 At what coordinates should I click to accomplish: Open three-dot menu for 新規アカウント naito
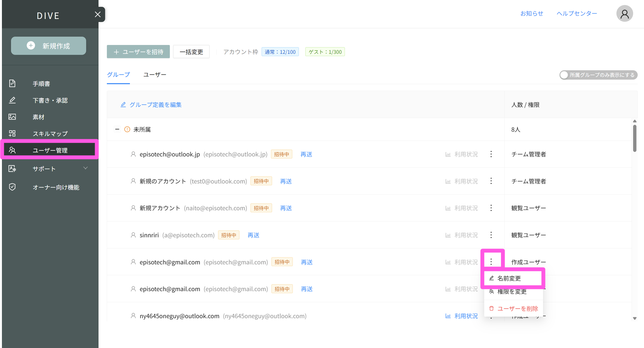491,208
